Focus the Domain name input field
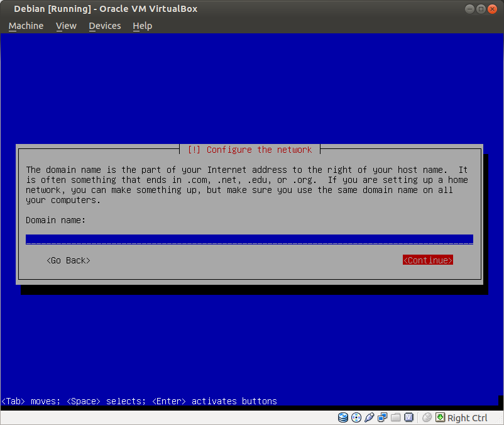The image size is (504, 425). (x=249, y=239)
